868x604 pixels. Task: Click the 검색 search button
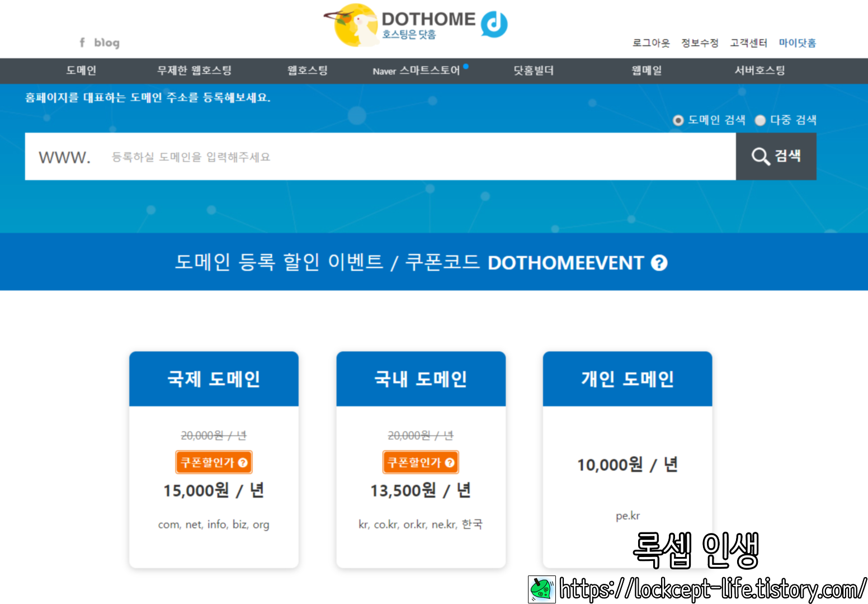[x=776, y=157]
